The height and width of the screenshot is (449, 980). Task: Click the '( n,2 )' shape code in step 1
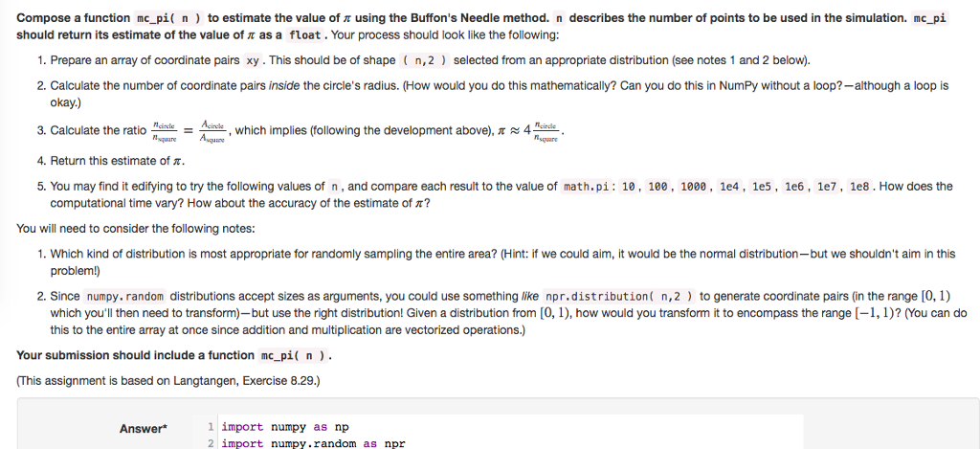click(x=424, y=60)
